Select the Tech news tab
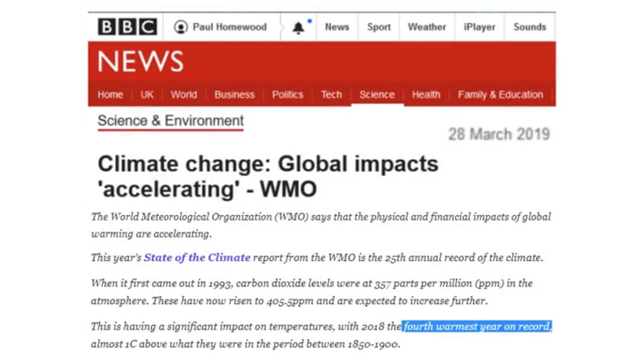This screenshot has height=364, width=644. point(331,95)
